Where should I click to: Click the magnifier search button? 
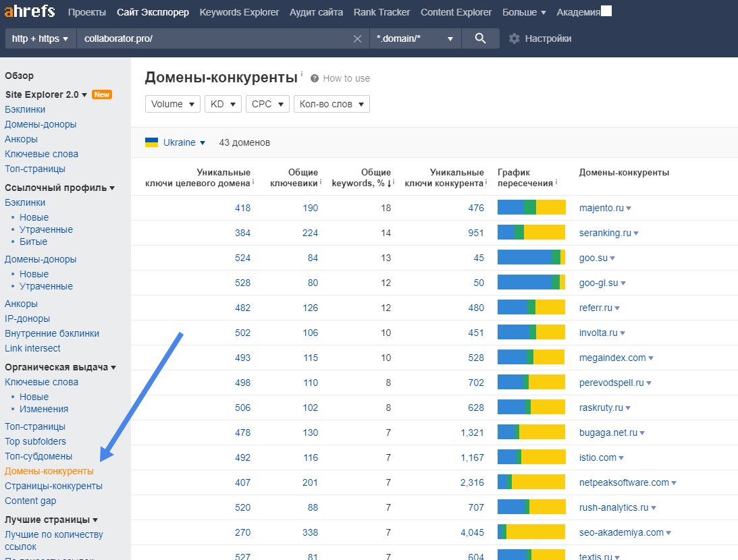click(x=480, y=38)
